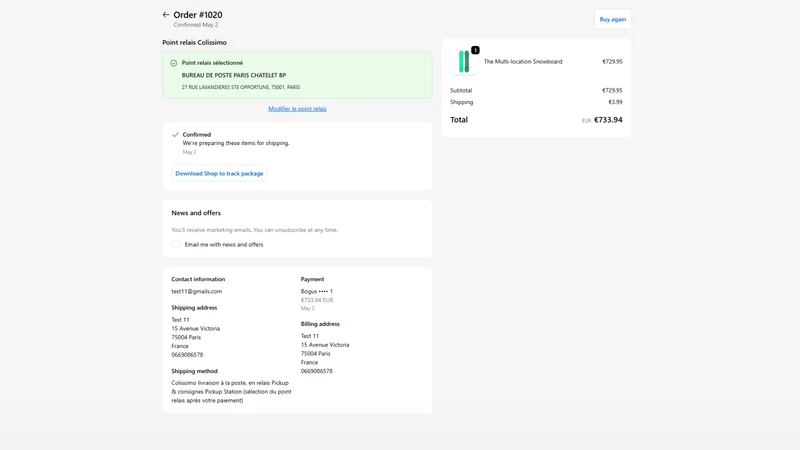This screenshot has width=800, height=450.
Task: Click the Bogus •••• 1 payment text
Action: 316,291
